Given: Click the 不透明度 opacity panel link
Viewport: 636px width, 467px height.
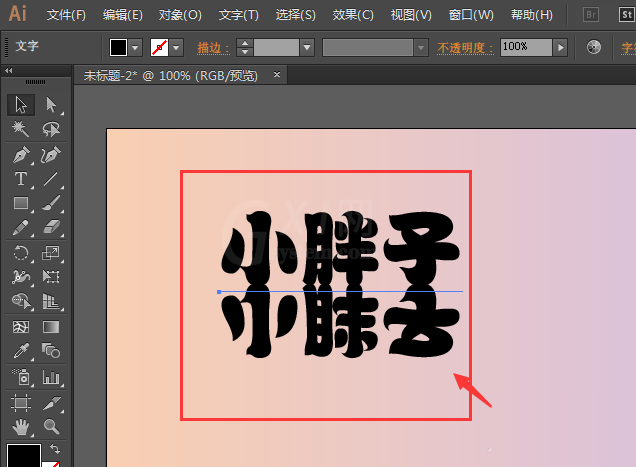Looking at the screenshot, I should pyautogui.click(x=465, y=48).
